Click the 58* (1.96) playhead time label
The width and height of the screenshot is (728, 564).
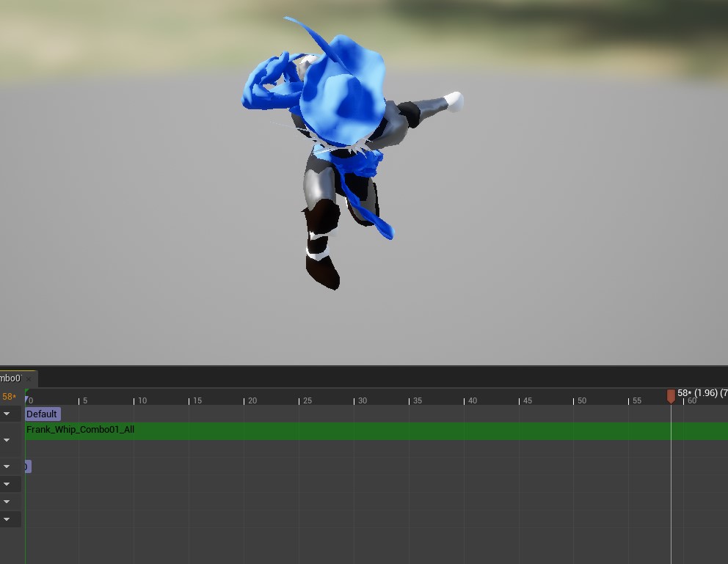701,393
